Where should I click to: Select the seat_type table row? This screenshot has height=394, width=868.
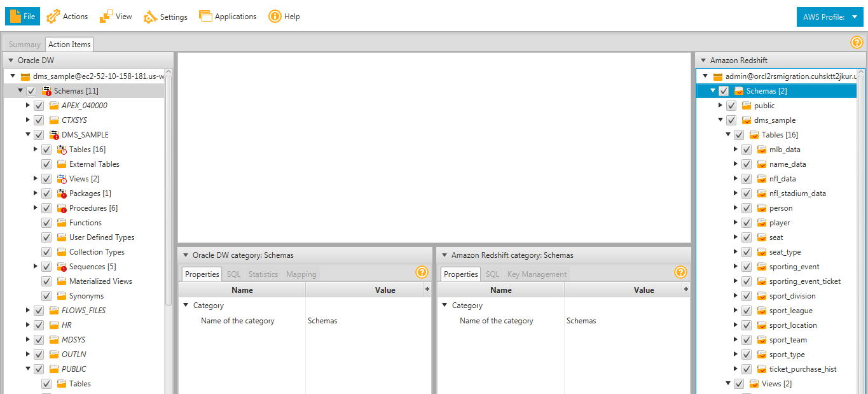(x=776, y=252)
